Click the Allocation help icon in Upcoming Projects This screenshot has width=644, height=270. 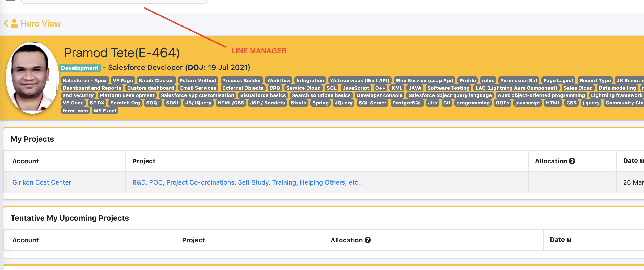click(368, 240)
